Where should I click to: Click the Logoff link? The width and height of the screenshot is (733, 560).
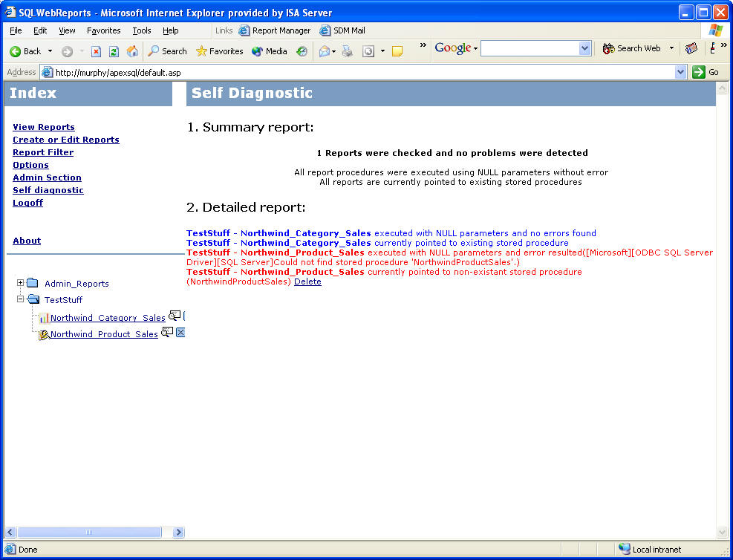coord(27,203)
